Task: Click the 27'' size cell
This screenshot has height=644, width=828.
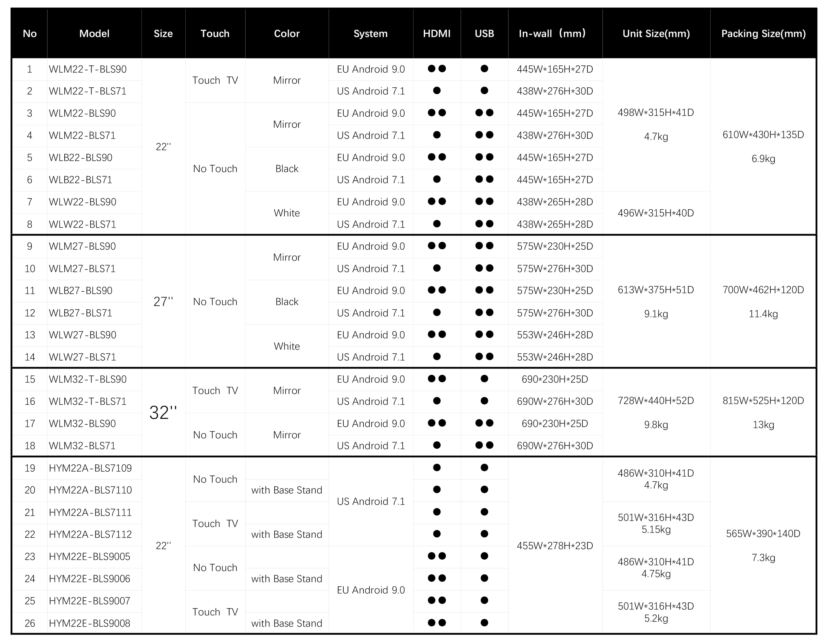Action: pyautogui.click(x=163, y=301)
